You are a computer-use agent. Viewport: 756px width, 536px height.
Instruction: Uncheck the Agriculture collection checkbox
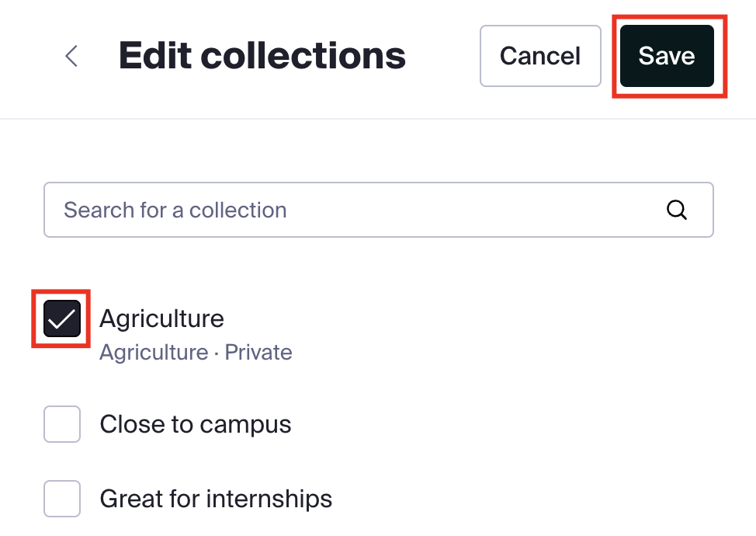[x=62, y=318]
